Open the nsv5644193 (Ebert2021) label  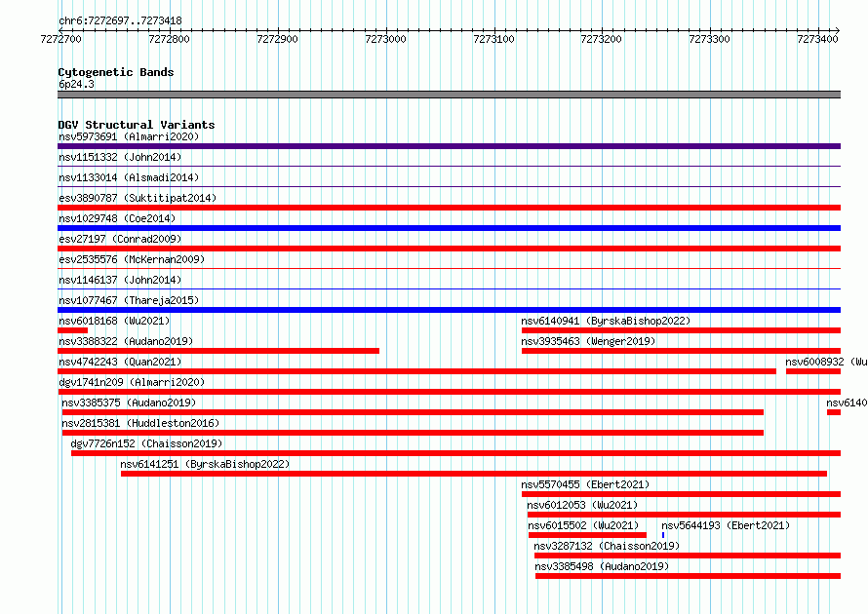(x=726, y=525)
